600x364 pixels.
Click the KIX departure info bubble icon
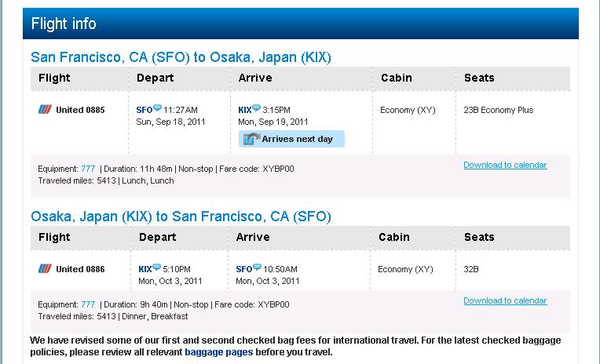pyautogui.click(x=156, y=267)
